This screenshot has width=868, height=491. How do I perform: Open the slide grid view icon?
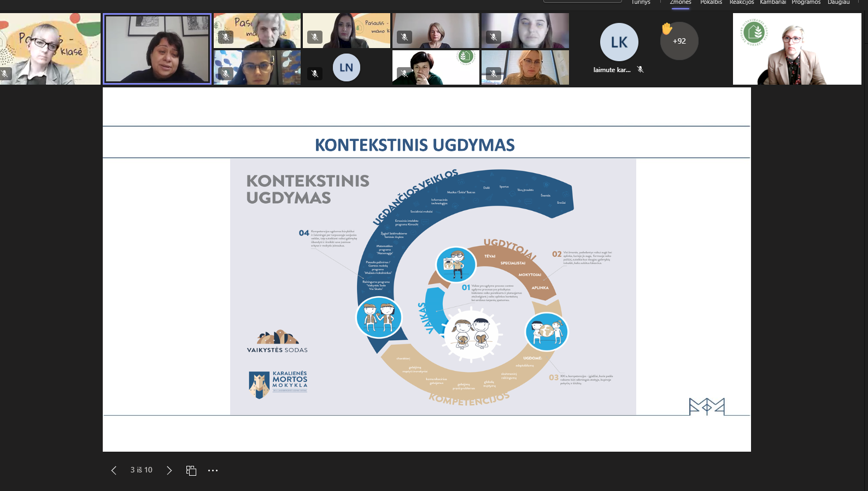tap(191, 470)
